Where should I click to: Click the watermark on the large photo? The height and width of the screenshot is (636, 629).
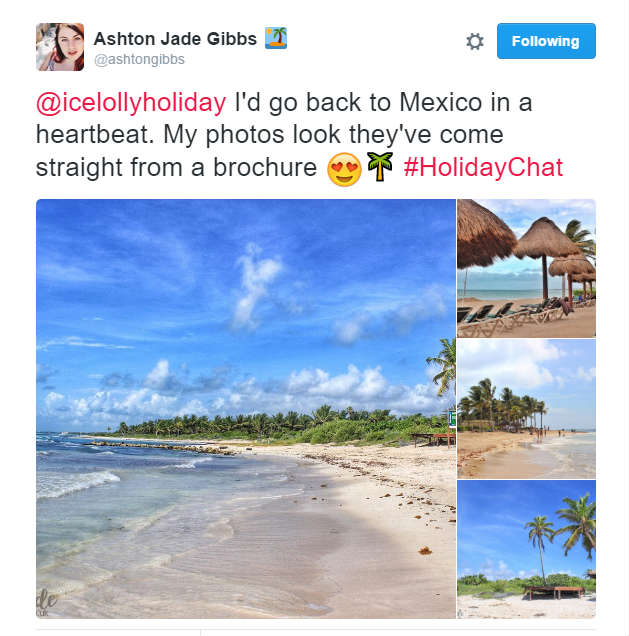pyautogui.click(x=46, y=602)
